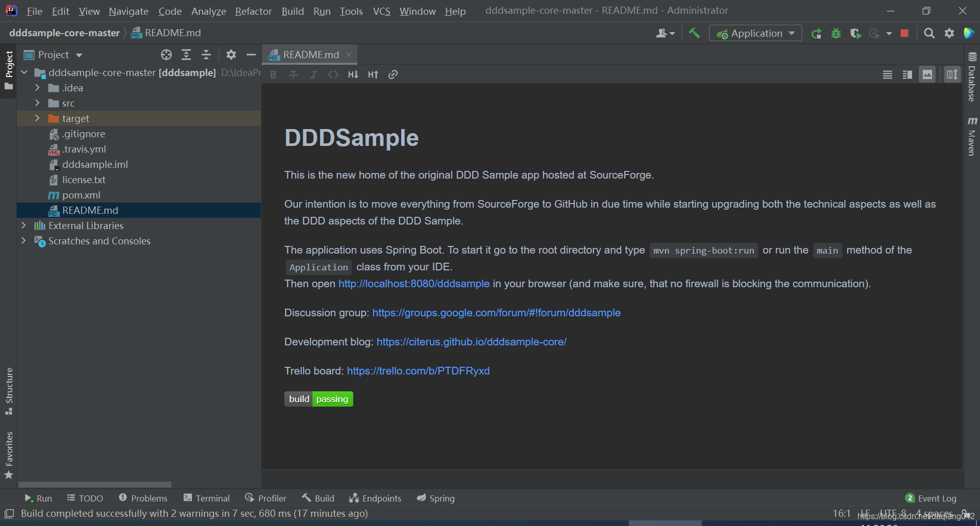Click the build passing badge
This screenshot has height=526, width=980.
(318, 399)
